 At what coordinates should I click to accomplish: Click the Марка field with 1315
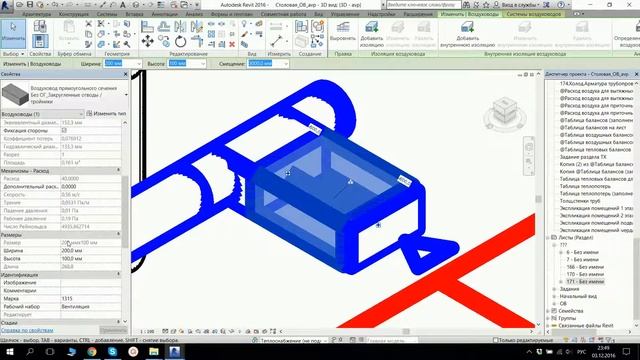[x=91, y=299]
